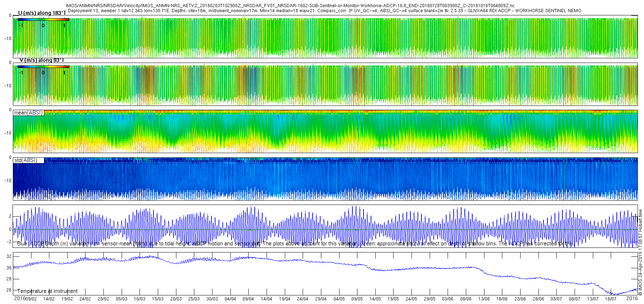
Task: Click the '09/05' date tick label
Action: point(357,299)
